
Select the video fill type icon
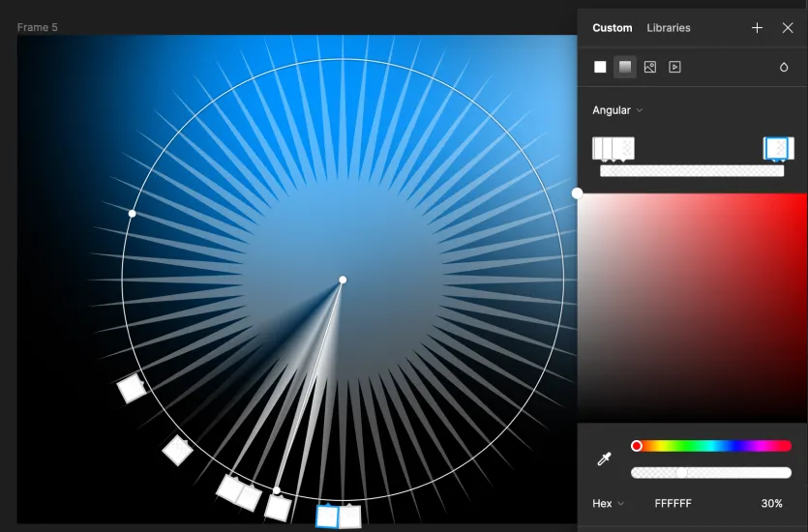pyautogui.click(x=675, y=67)
